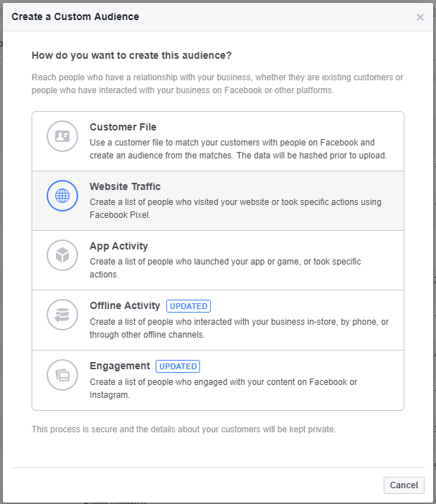Click the UPDATED badge beside Engagement
The height and width of the screenshot is (504, 436).
coord(178,366)
